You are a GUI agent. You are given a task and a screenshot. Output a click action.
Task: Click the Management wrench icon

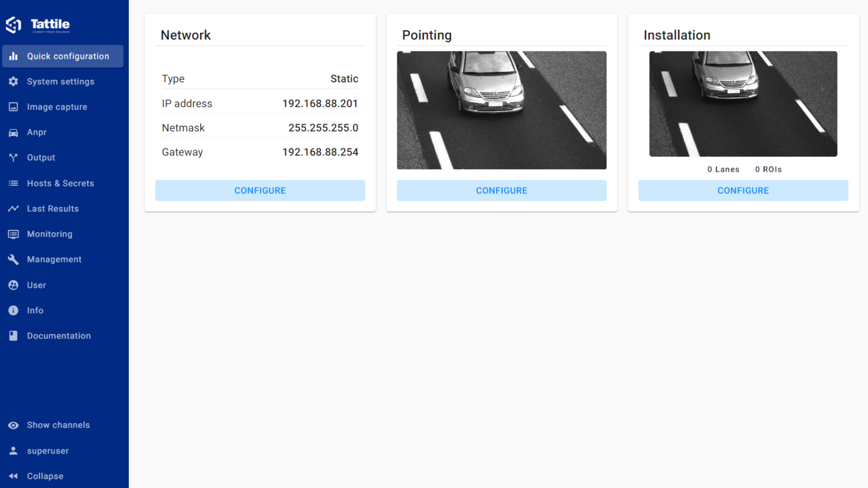(14, 259)
